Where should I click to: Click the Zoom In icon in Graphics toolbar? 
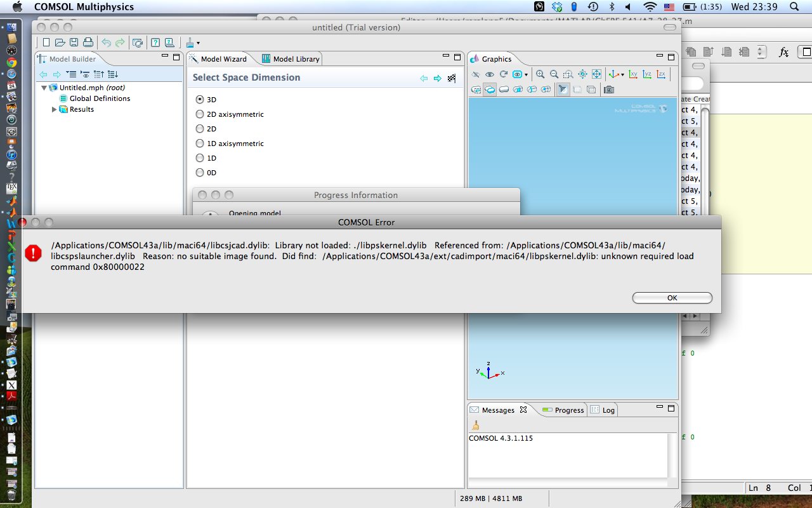click(540, 74)
